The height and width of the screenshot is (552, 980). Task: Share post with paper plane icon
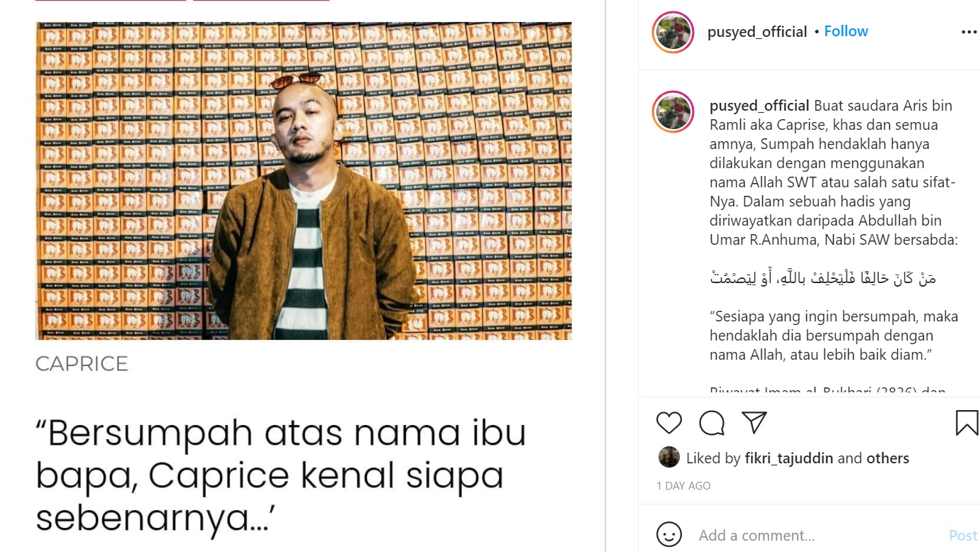pyautogui.click(x=754, y=422)
